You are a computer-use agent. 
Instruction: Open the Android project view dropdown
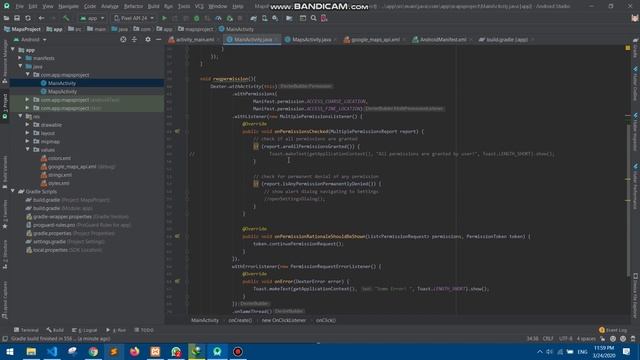click(30, 40)
